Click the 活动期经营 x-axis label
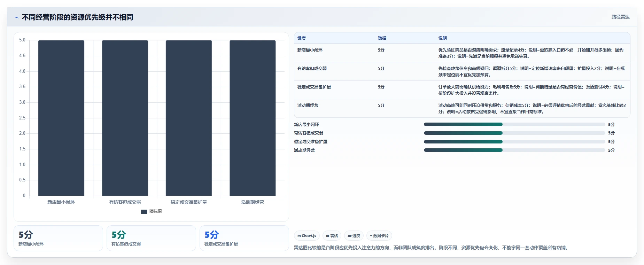Screen dimensions: 644x265 point(253,202)
